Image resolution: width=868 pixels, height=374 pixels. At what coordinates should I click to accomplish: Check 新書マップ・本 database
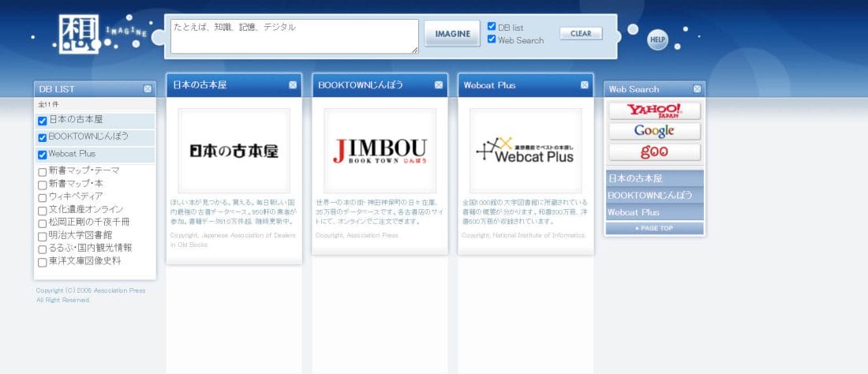(42, 185)
